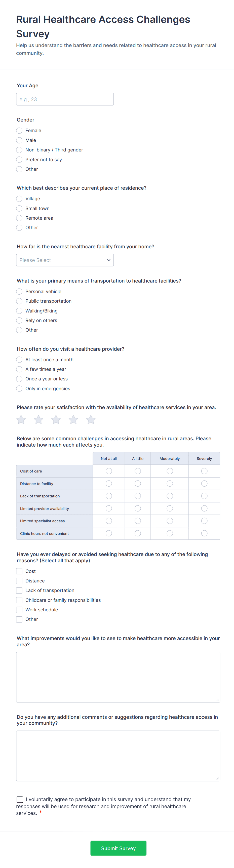
Task: Select the first satisfaction rating star
Action: click(x=21, y=420)
